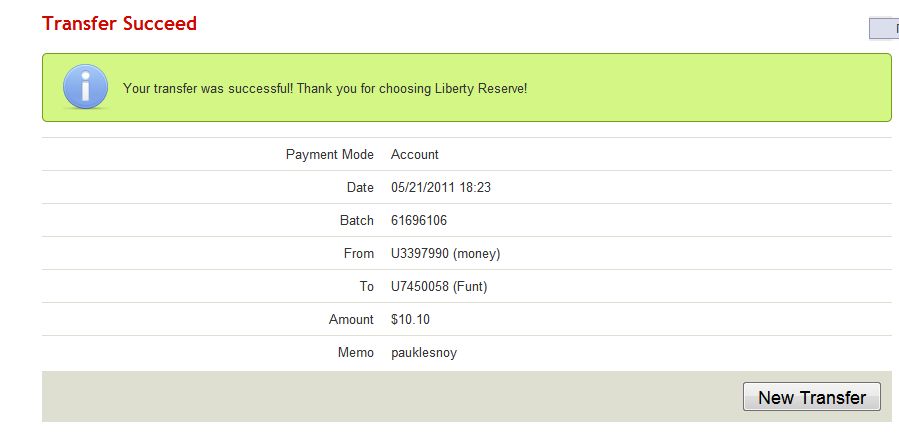Click the memo text pauklesnoy

click(x=424, y=352)
